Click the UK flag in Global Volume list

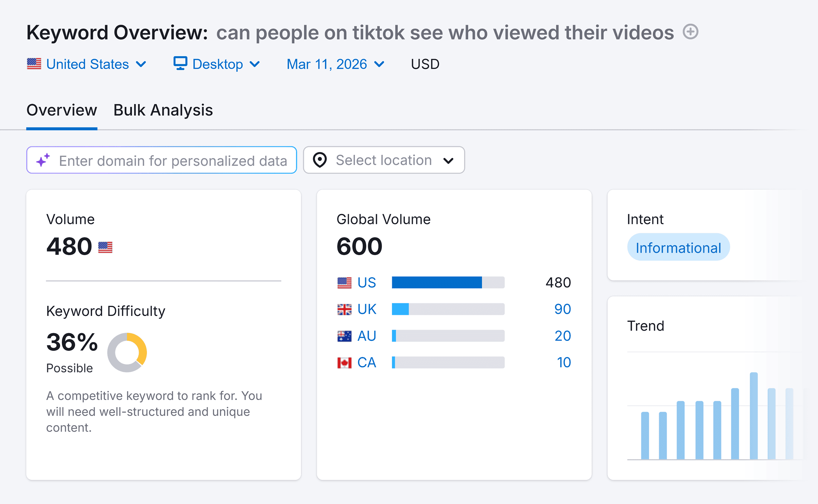click(345, 309)
